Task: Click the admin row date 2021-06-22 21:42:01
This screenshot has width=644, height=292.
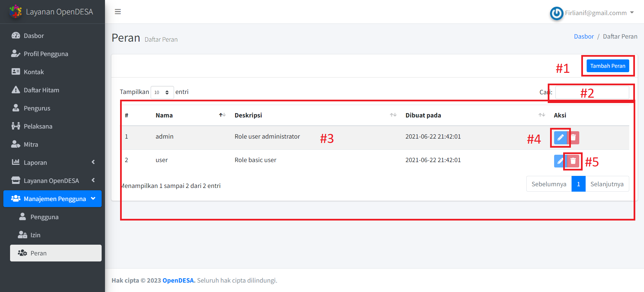Action: [433, 136]
